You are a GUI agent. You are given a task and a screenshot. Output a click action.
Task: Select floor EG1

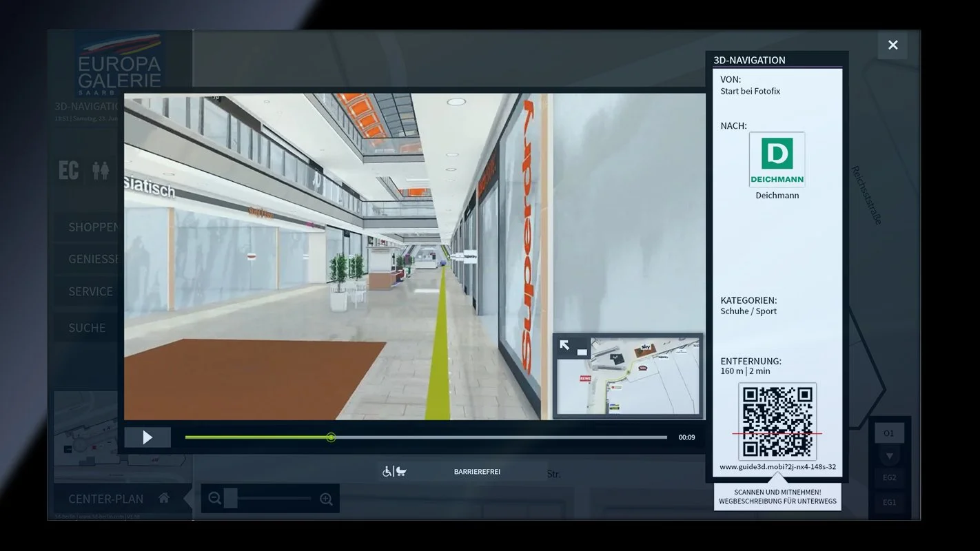pos(890,502)
